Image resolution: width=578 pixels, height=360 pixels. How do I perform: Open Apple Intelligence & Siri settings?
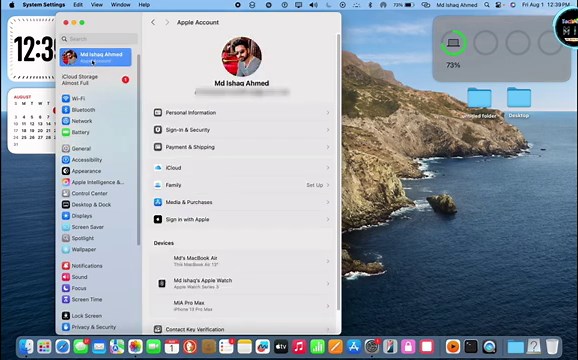point(93,182)
